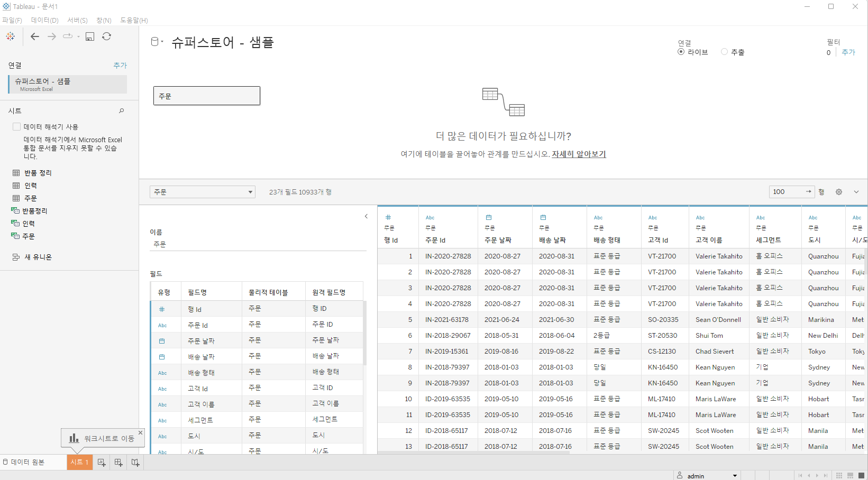Refresh the data source
This screenshot has height=480, width=868.
pos(106,36)
